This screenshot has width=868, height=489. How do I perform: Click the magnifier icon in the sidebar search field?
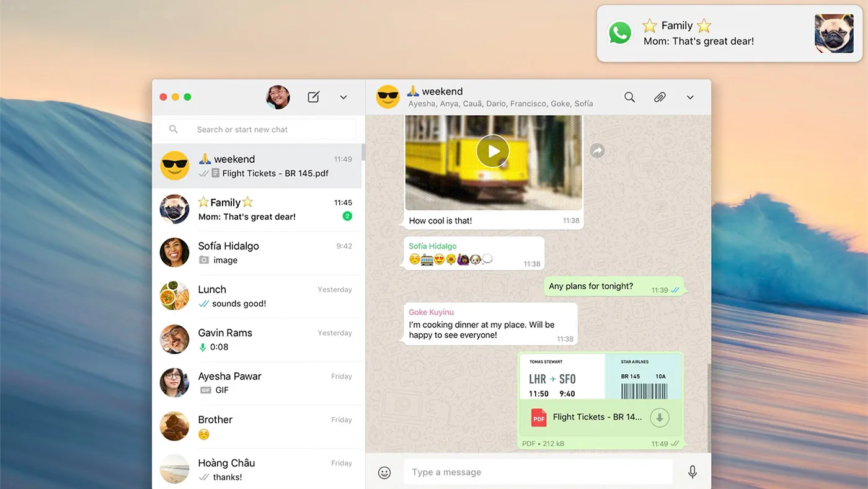click(174, 130)
